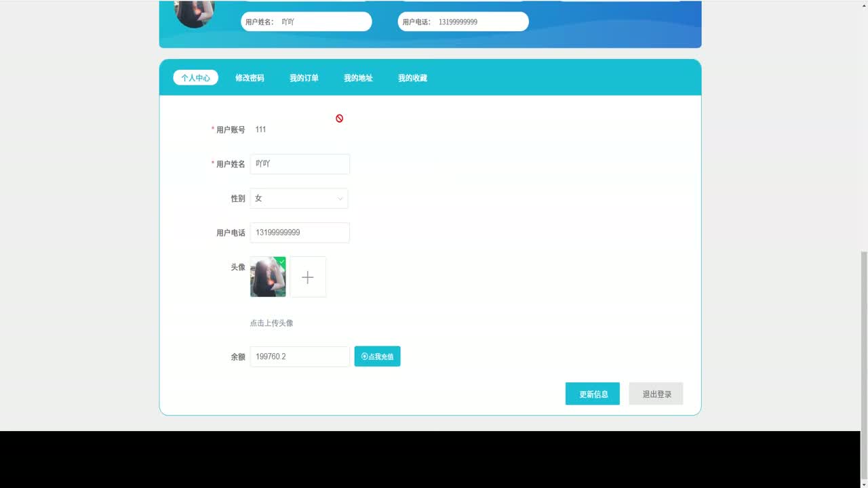Click the 用户电话 input field in form

[300, 232]
